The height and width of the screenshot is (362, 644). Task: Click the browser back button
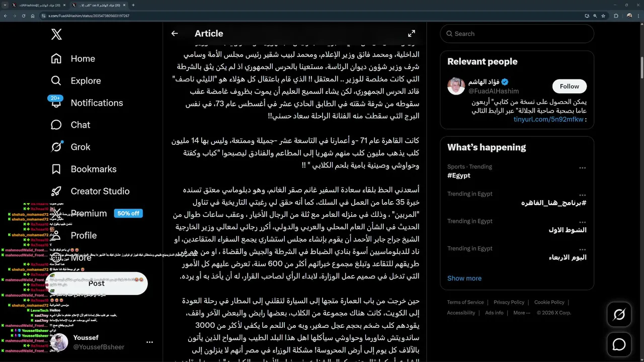[6, 16]
